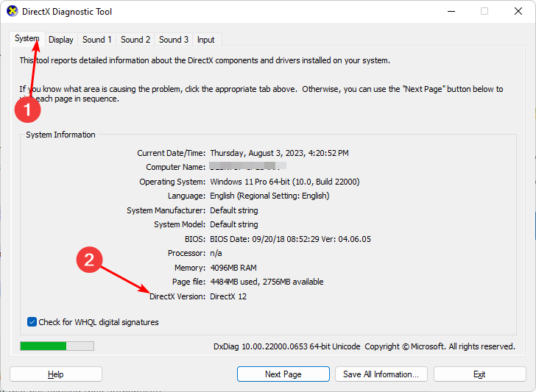Select the Current Date/Time value text
Screen dimensions: 536x392
click(279, 153)
